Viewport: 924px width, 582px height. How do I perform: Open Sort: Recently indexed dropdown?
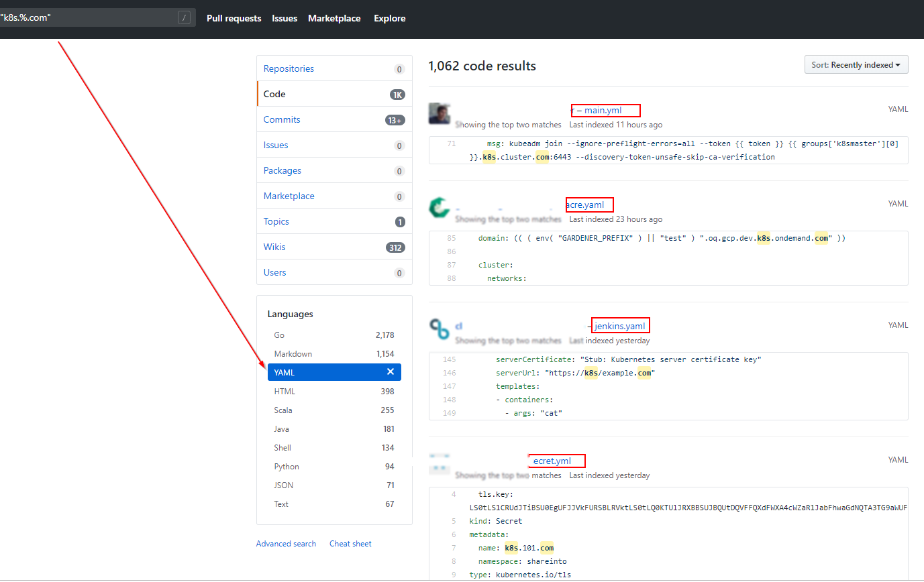tap(856, 65)
